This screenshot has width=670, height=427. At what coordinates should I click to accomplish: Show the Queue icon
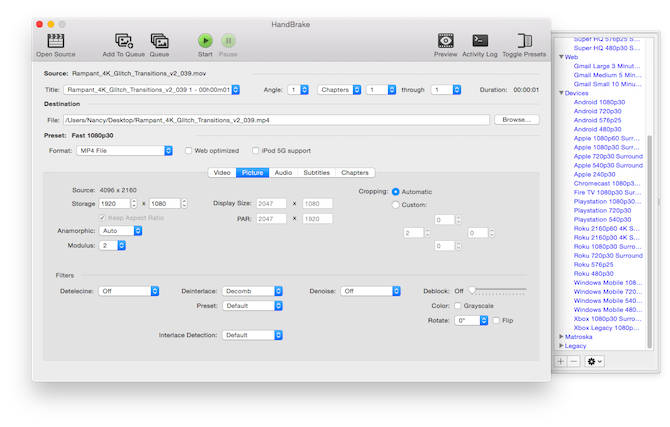click(159, 41)
